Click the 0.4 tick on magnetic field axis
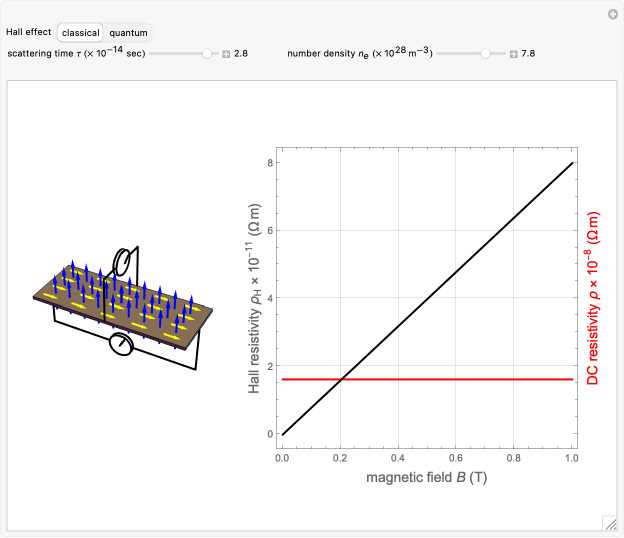624x538 pixels. (x=398, y=458)
